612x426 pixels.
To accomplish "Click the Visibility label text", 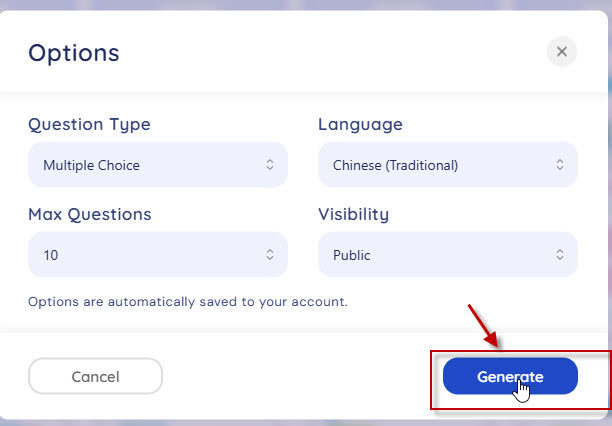I will pos(353,214).
